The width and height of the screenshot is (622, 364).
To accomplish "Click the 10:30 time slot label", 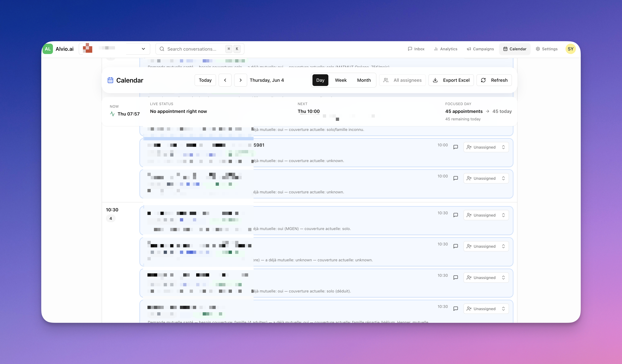I will pyautogui.click(x=112, y=210).
